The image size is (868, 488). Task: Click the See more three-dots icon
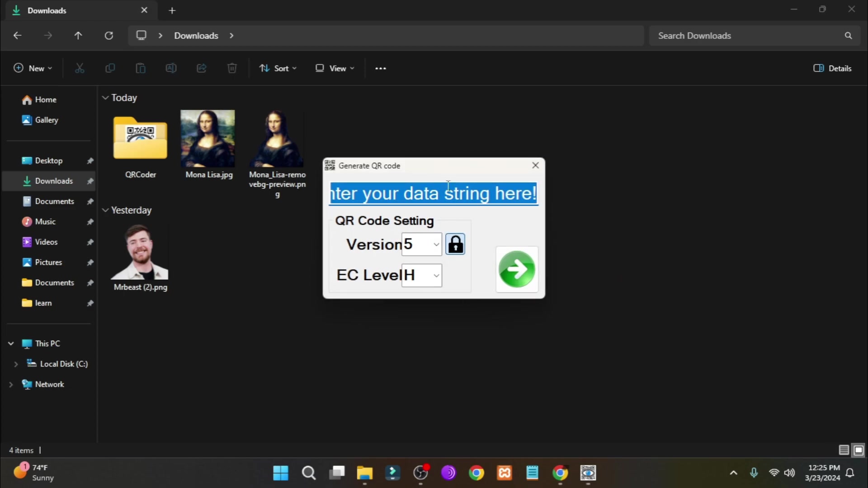coord(381,68)
